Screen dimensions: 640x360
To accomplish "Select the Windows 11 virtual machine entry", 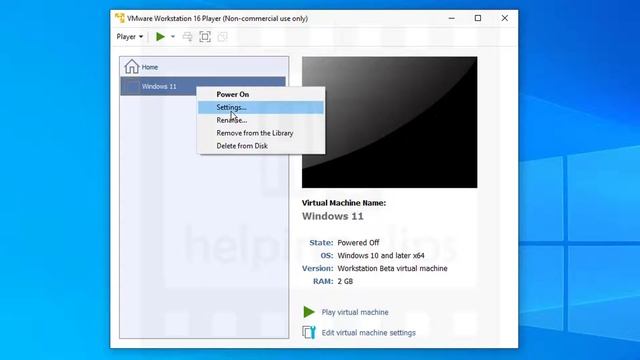I will click(x=203, y=86).
